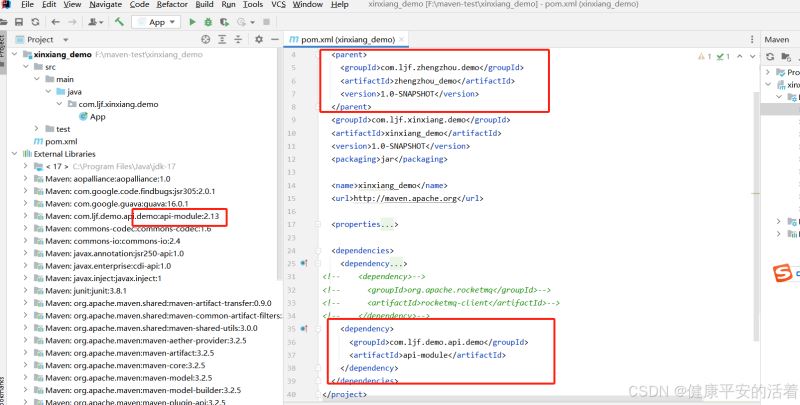Expand the jdk-17 library node
The image size is (800, 405).
[26, 166]
